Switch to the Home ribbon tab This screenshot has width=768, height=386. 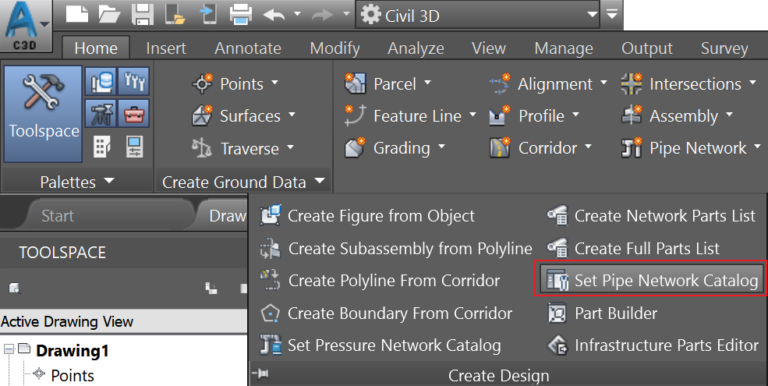(x=96, y=48)
